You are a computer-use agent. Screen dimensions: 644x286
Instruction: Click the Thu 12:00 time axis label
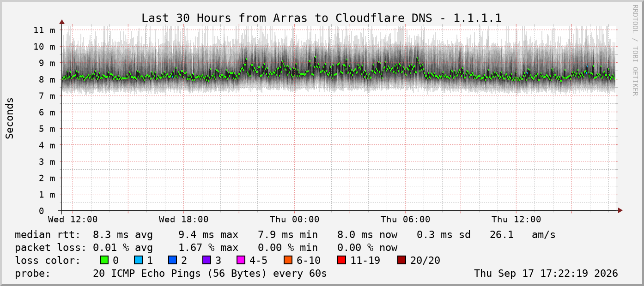(516, 220)
